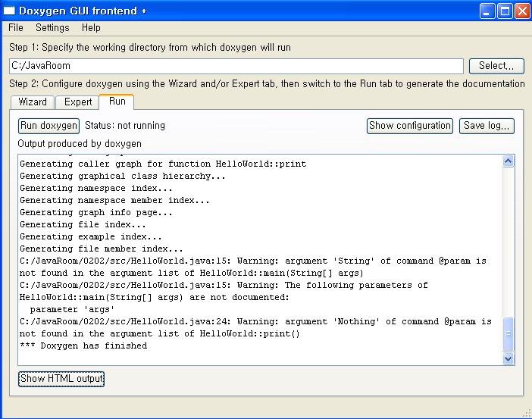Select the Run tab
532x419 pixels.
pyautogui.click(x=117, y=101)
